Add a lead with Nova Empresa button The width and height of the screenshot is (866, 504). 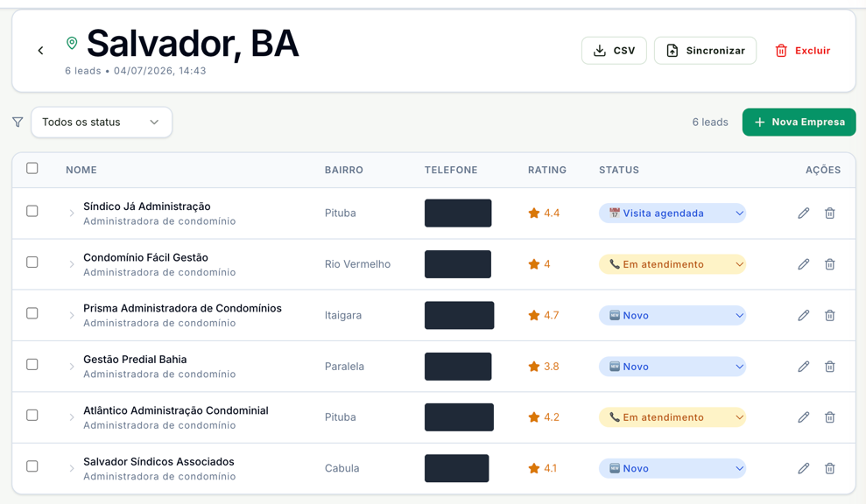pos(799,122)
